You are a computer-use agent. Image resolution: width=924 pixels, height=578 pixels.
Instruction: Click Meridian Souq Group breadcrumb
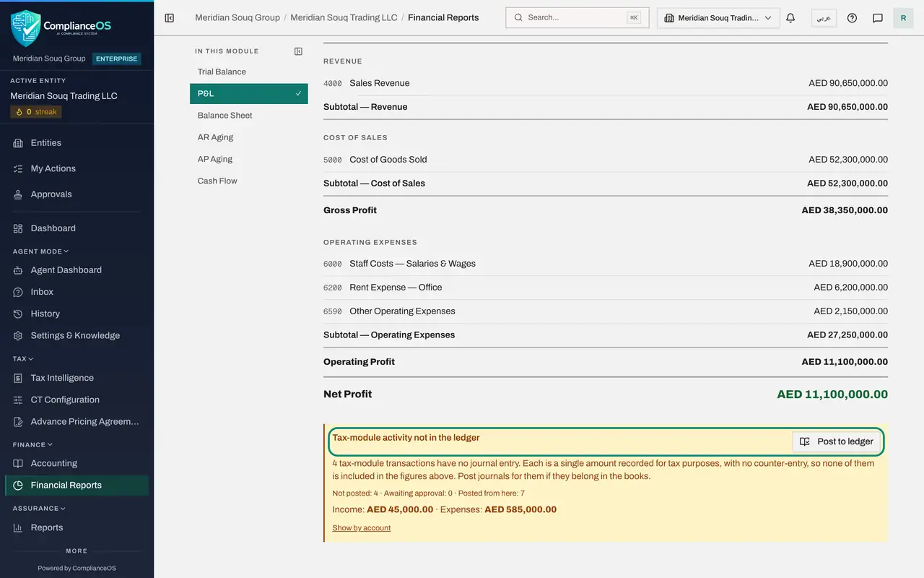click(x=237, y=17)
